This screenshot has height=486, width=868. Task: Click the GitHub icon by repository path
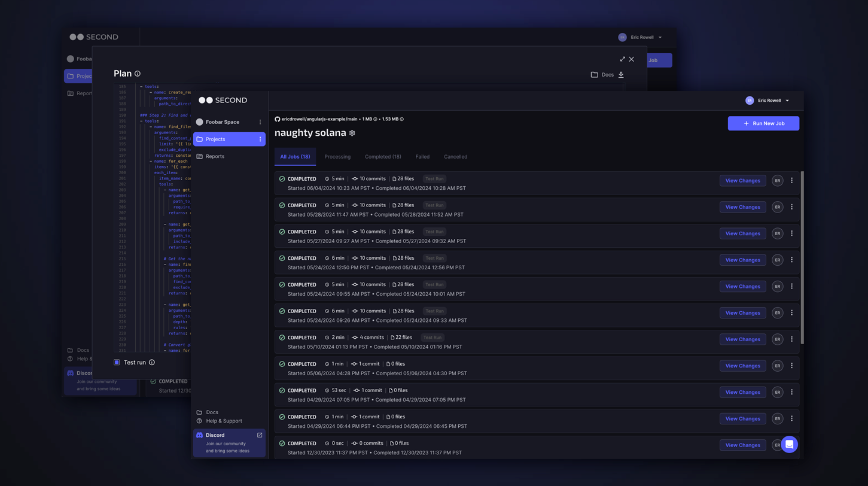click(x=278, y=119)
